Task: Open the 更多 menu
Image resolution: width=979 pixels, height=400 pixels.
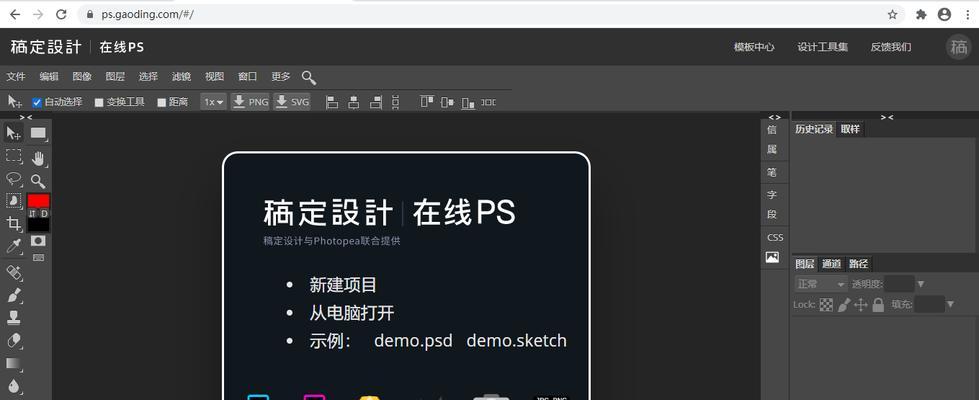Action: click(281, 77)
